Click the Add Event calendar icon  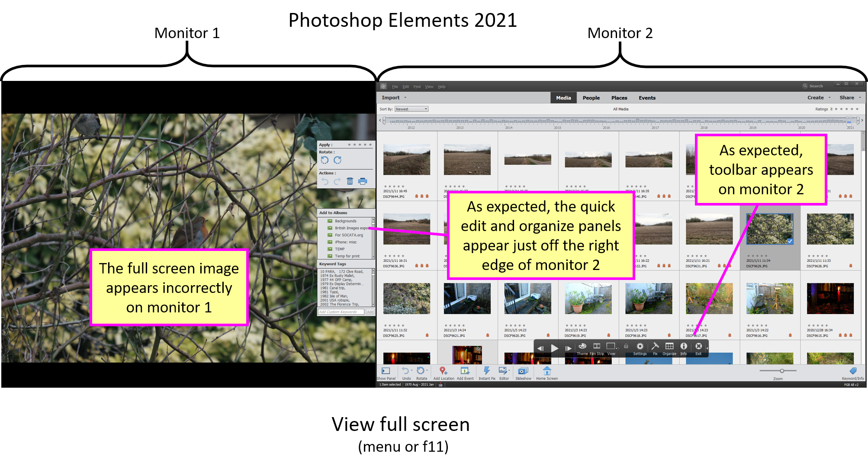point(465,371)
